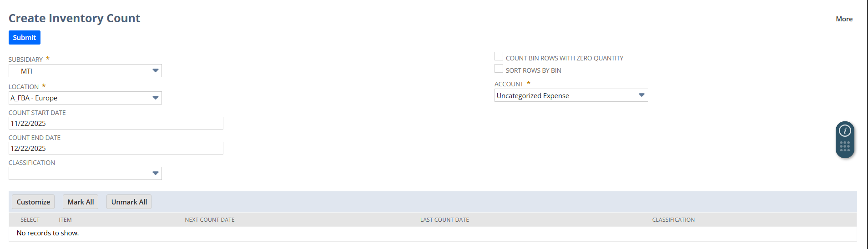The height and width of the screenshot is (249, 868).
Task: Sort by Next Count Date column header
Action: click(x=210, y=220)
